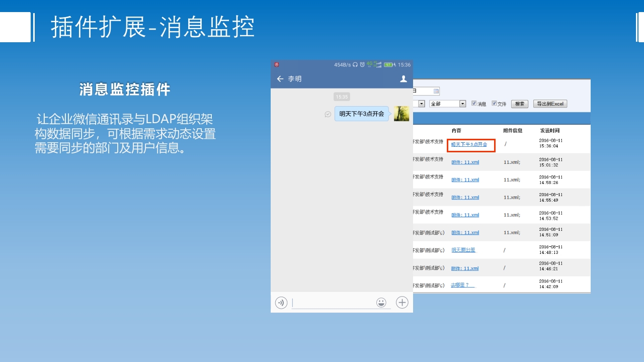Click the 导出到Excel button
644x362 pixels.
click(550, 104)
